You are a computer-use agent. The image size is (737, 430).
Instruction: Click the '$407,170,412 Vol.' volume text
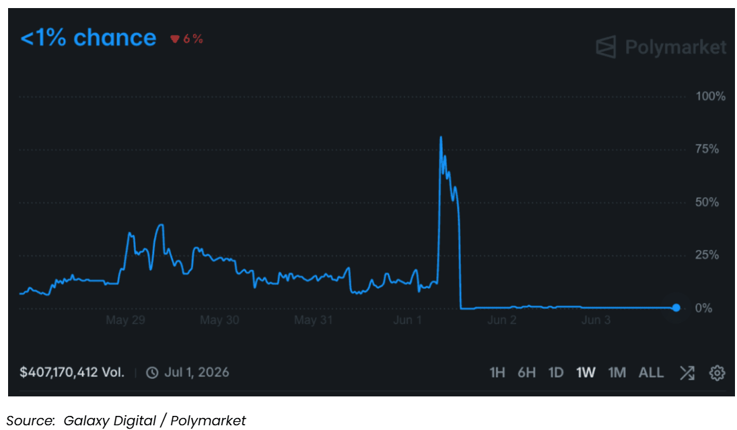click(72, 372)
